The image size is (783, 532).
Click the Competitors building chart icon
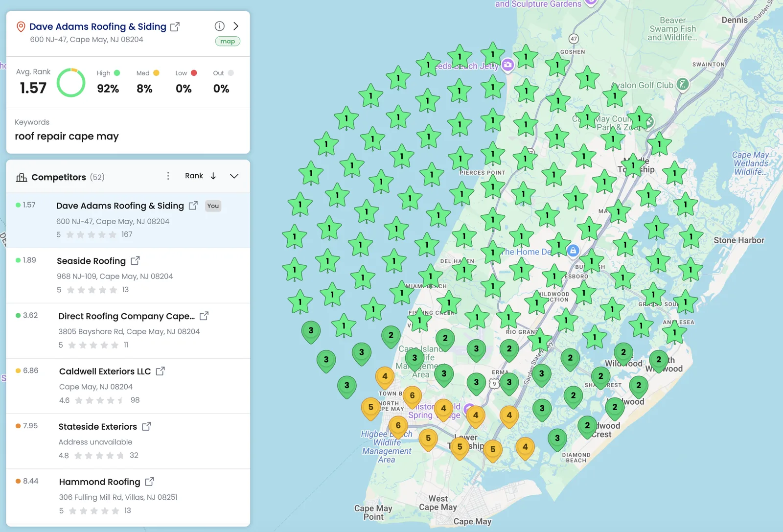pyautogui.click(x=22, y=177)
